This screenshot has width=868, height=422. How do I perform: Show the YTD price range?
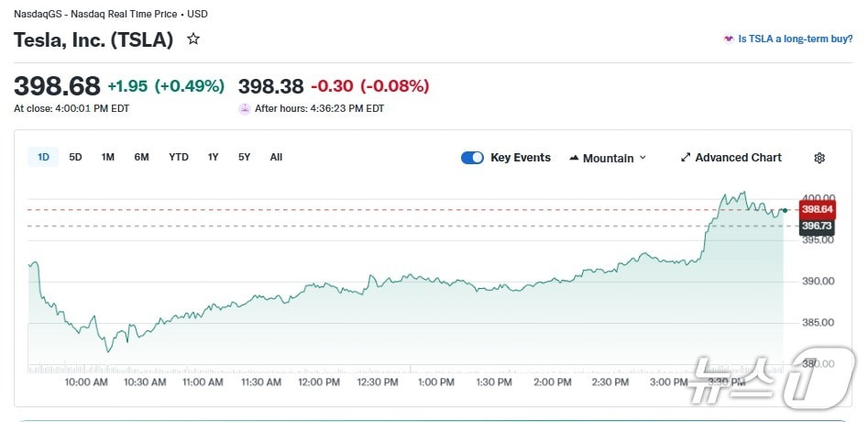pyautogui.click(x=179, y=157)
